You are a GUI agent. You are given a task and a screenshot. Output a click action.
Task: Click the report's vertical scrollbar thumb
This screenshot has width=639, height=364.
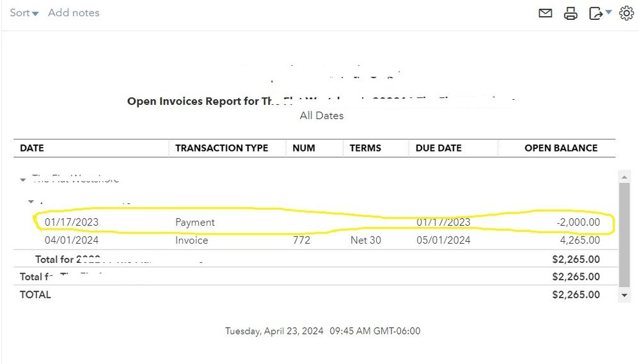(625, 233)
